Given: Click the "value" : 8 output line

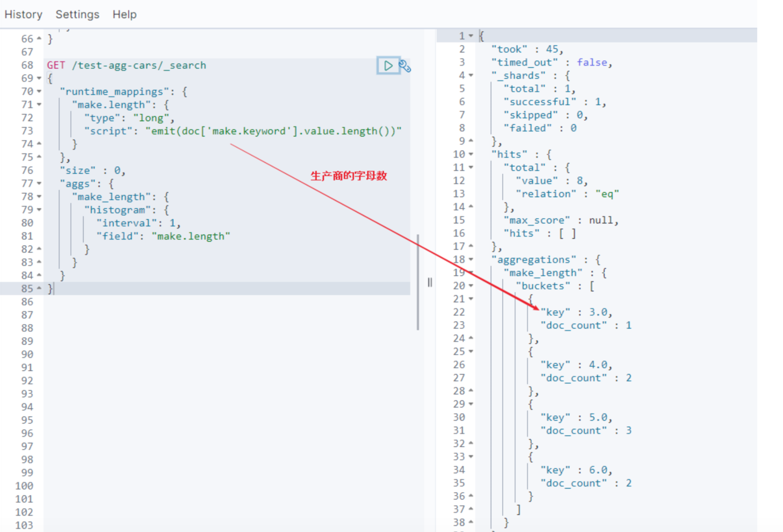Looking at the screenshot, I should coord(551,181).
